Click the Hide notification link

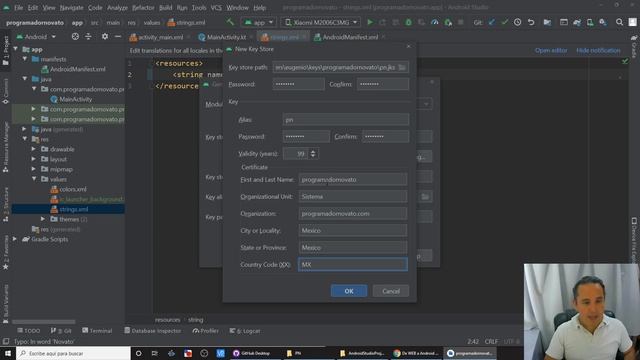point(598,51)
